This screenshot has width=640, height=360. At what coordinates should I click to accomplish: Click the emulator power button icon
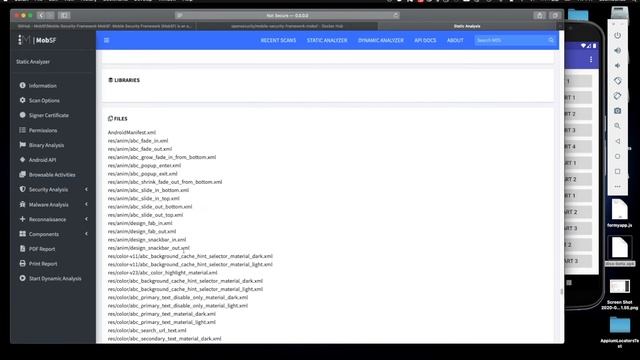coord(618,36)
